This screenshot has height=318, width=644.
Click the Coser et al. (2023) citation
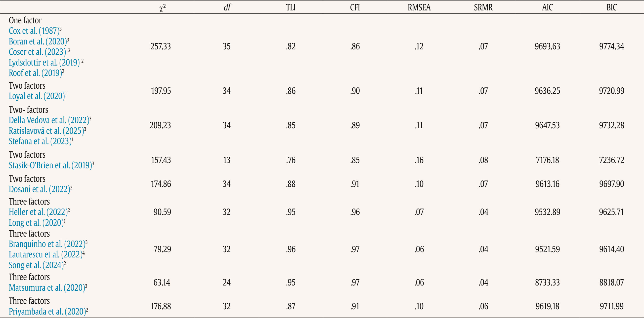[x=38, y=52]
